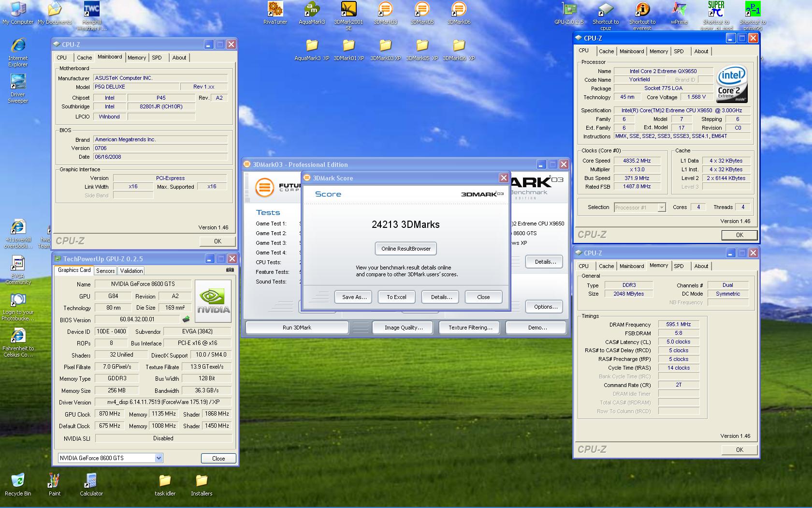Open the Installers folder
The width and height of the screenshot is (812, 508).
(x=202, y=485)
